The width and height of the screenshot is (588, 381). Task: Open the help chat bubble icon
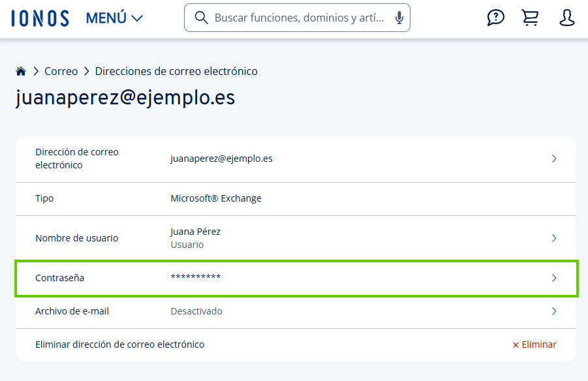[x=496, y=18]
